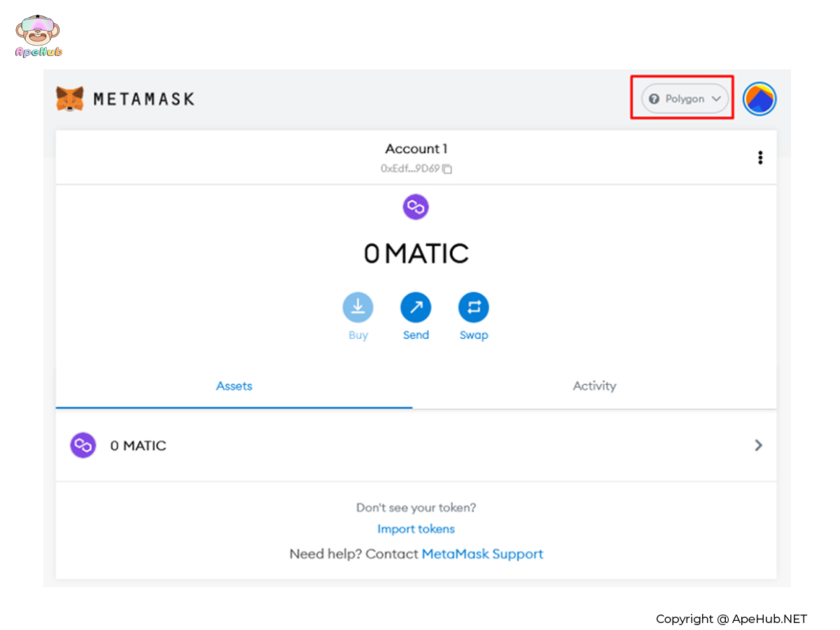
Task: Switch to the Activity tab
Action: point(594,386)
